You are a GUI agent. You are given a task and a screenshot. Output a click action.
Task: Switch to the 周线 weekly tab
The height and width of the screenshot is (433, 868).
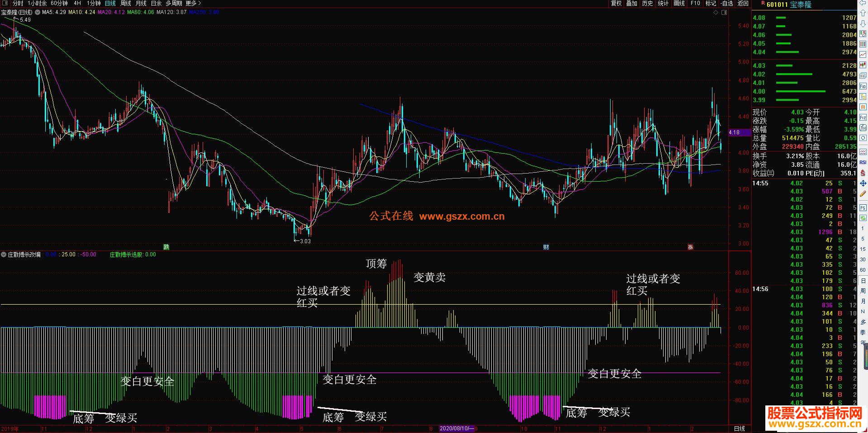126,3
